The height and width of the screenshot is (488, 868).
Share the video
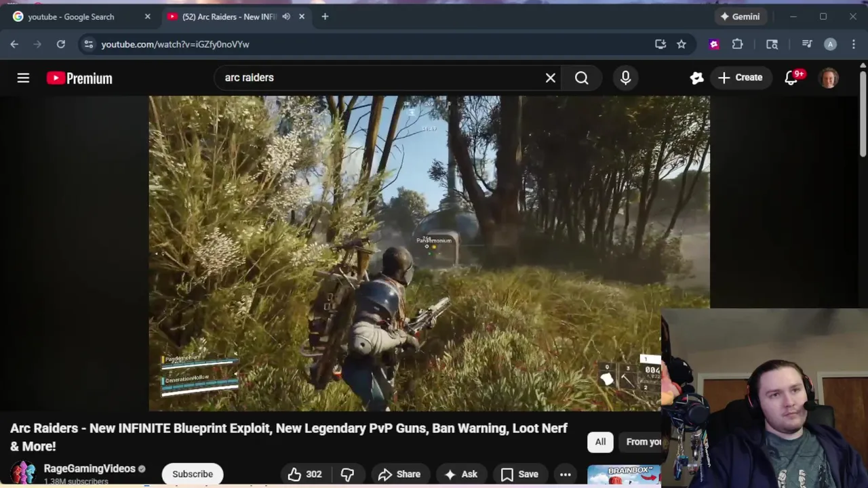tap(399, 474)
